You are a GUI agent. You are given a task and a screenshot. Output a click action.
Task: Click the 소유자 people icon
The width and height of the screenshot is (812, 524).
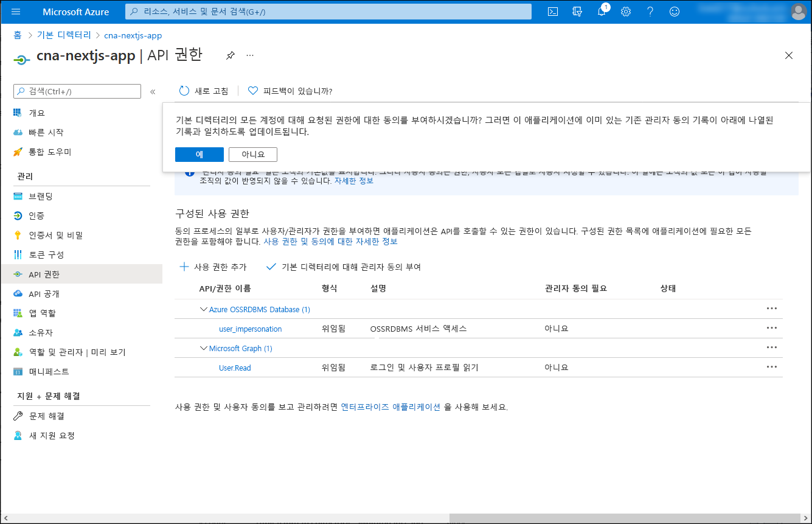pos(18,332)
